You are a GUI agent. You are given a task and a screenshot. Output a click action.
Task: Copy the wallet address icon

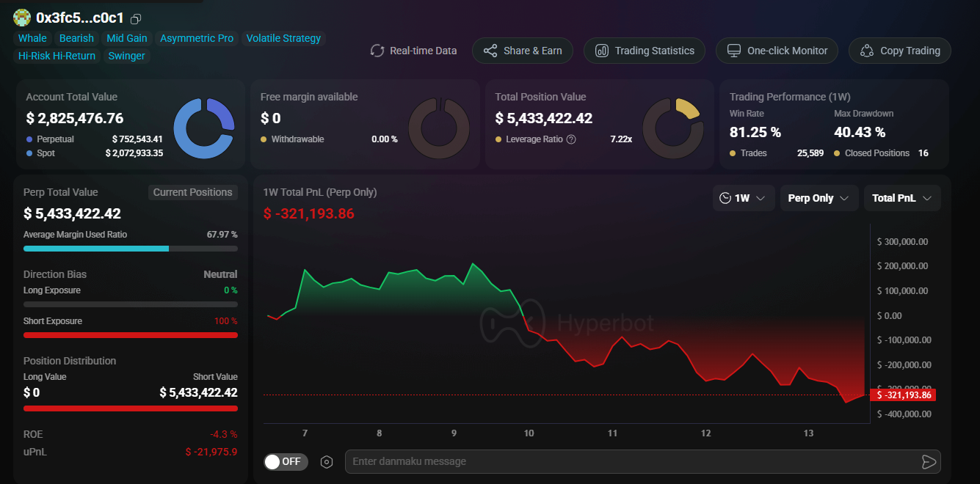point(135,18)
